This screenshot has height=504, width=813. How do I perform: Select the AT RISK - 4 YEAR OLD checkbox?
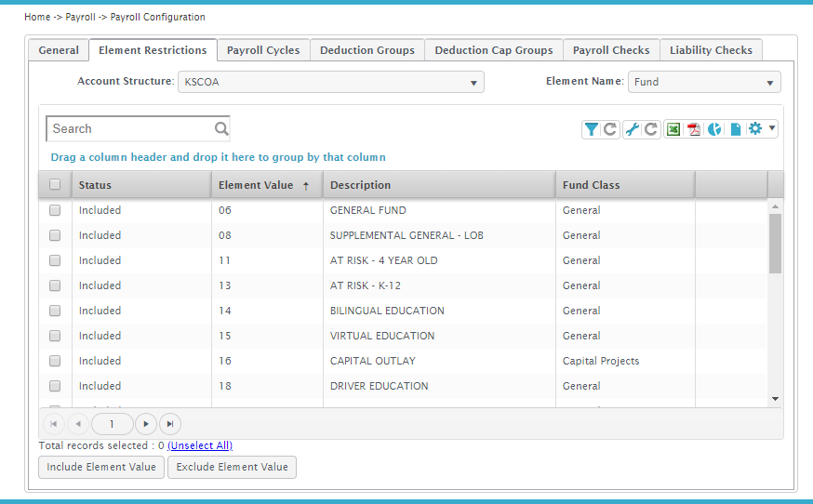55,260
